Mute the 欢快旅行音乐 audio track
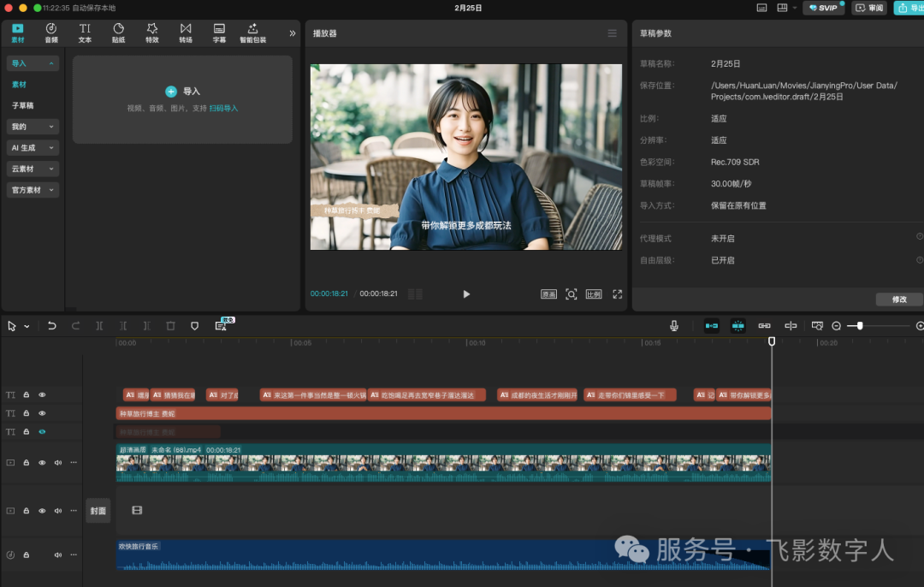Viewport: 924px width, 587px height. click(58, 554)
